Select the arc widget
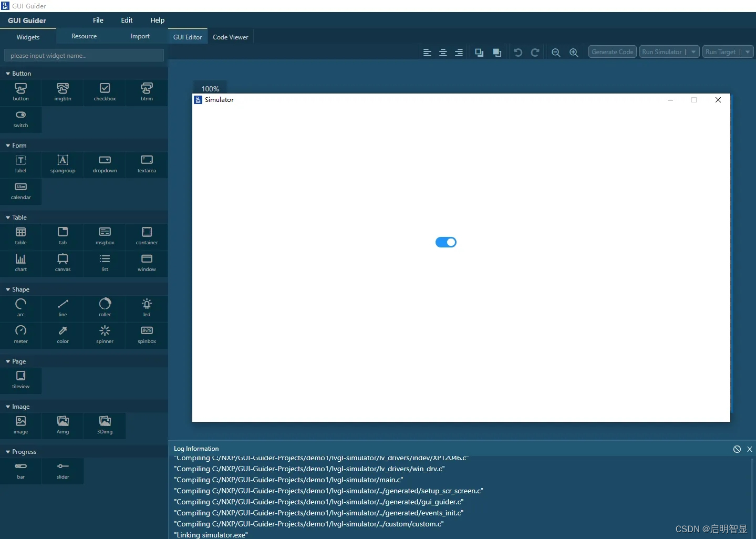The width and height of the screenshot is (756, 539). coord(21,308)
